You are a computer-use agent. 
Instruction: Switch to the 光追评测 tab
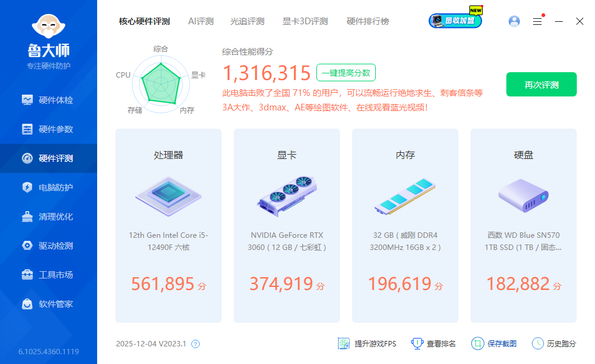[x=247, y=21]
